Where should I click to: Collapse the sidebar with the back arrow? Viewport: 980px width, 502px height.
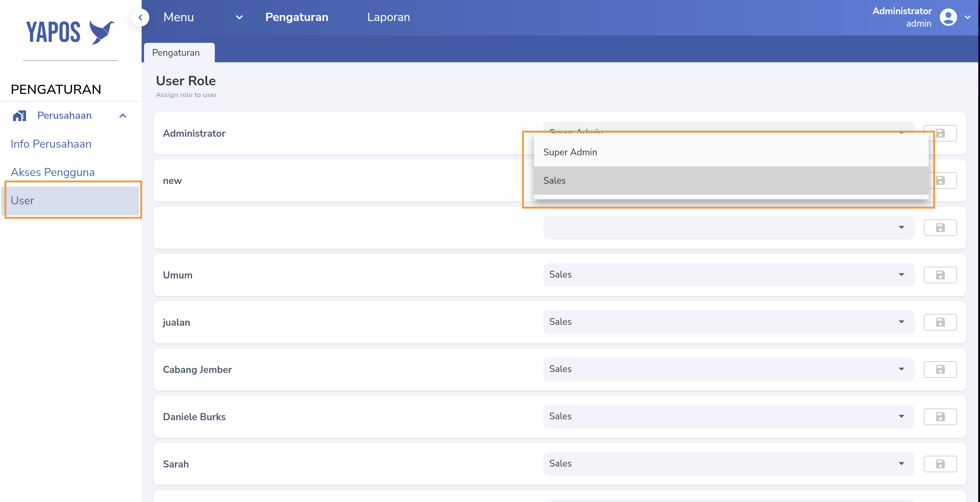[x=140, y=17]
